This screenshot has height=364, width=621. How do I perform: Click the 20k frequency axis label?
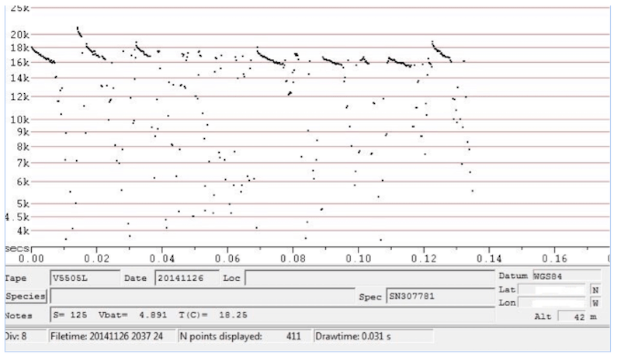pyautogui.click(x=18, y=34)
